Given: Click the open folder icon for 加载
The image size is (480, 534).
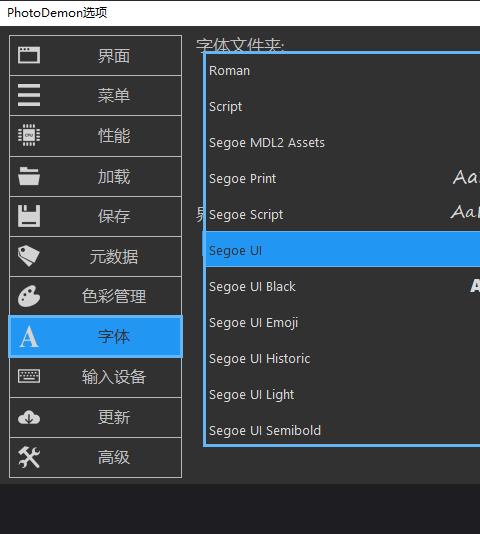Looking at the screenshot, I should [29, 176].
